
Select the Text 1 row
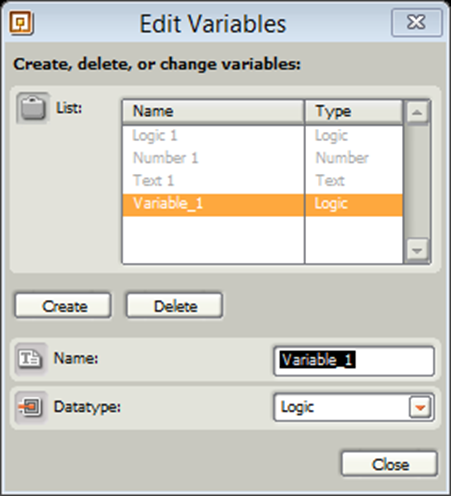(263, 181)
